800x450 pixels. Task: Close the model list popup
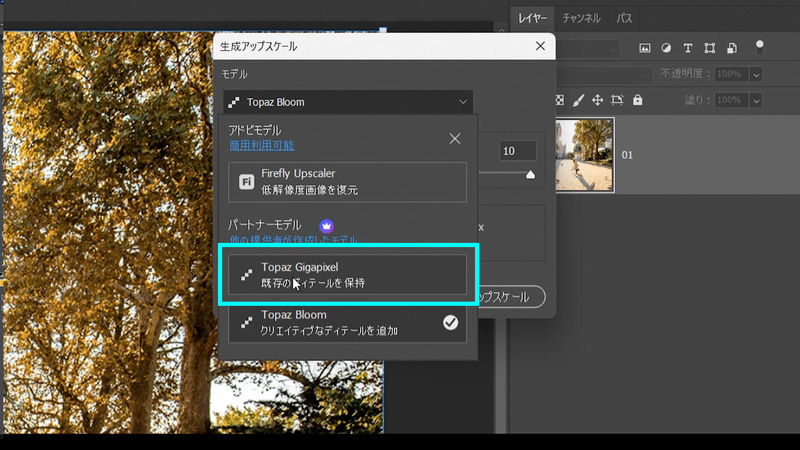coord(455,139)
